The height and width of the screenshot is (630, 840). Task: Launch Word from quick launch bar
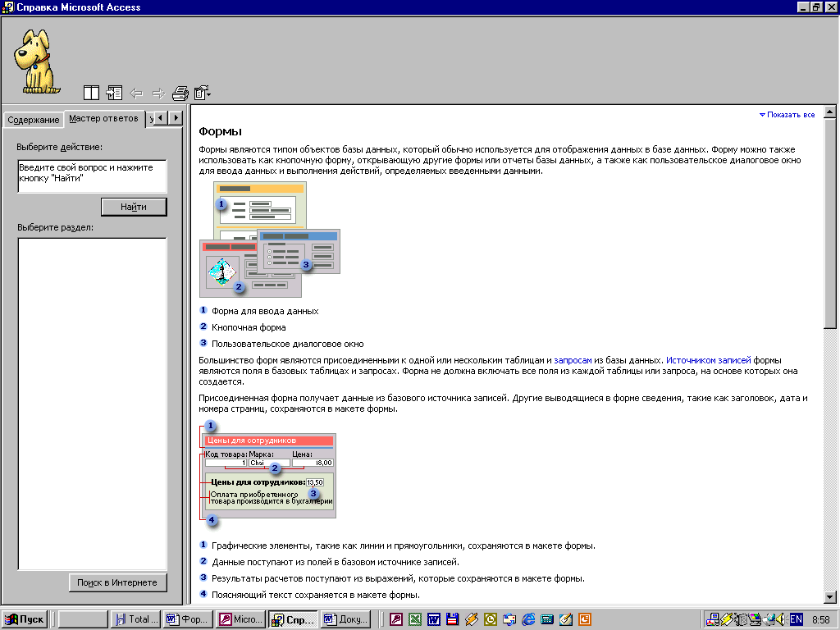point(433,619)
